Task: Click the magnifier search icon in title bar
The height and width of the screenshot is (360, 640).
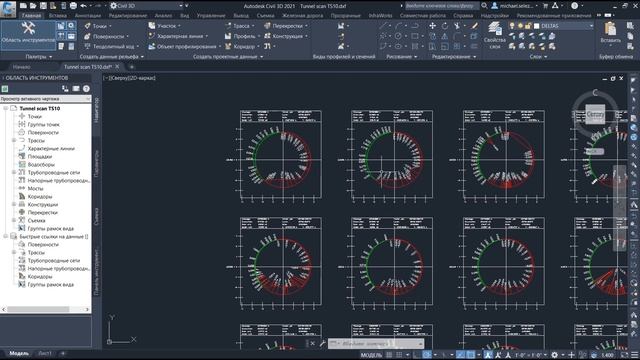Action: click(484, 6)
